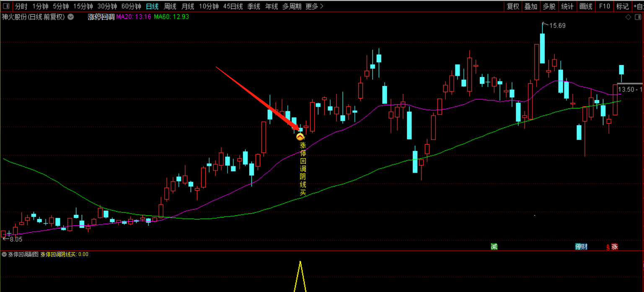Click the 标记 mark button
The image size is (644, 292).
pyautogui.click(x=622, y=6)
